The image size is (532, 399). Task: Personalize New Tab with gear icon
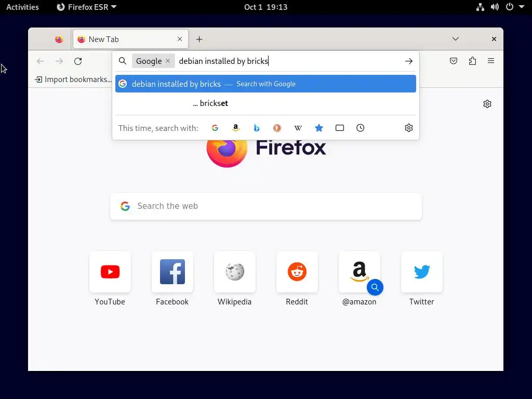487,104
